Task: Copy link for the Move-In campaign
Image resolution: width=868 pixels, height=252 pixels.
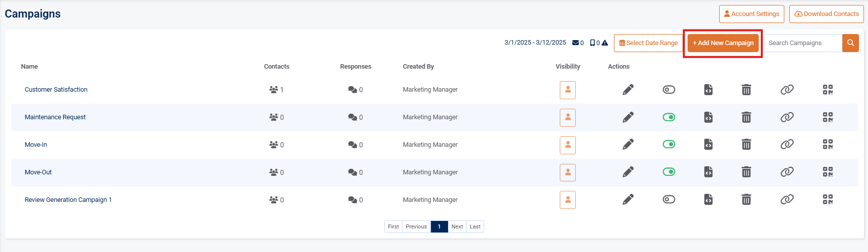Action: [787, 145]
